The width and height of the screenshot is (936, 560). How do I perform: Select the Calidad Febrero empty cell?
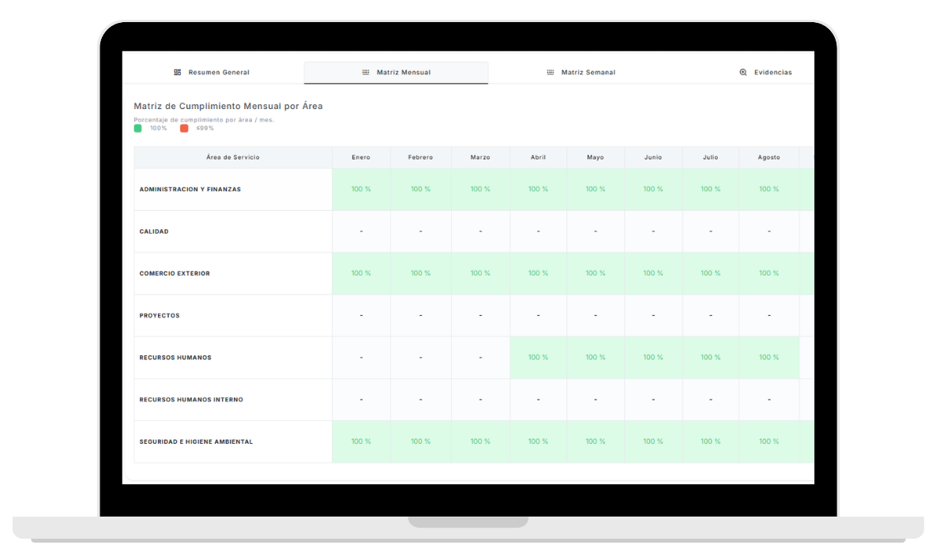coord(420,231)
